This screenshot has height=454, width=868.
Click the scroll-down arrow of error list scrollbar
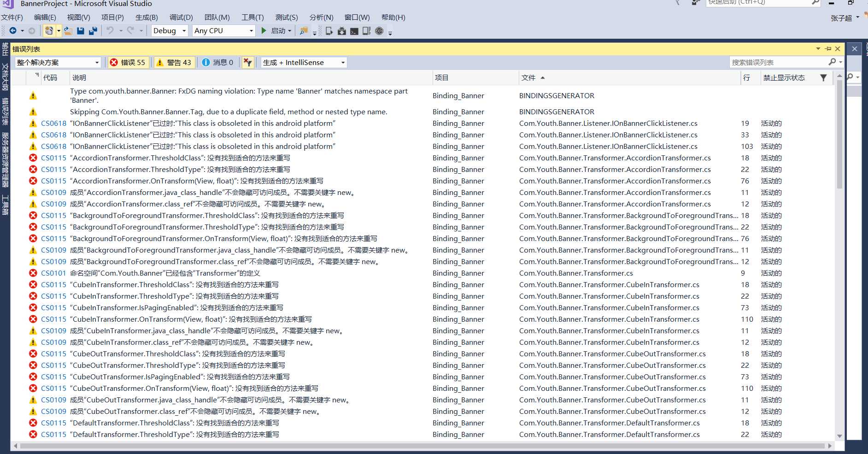coord(839,436)
